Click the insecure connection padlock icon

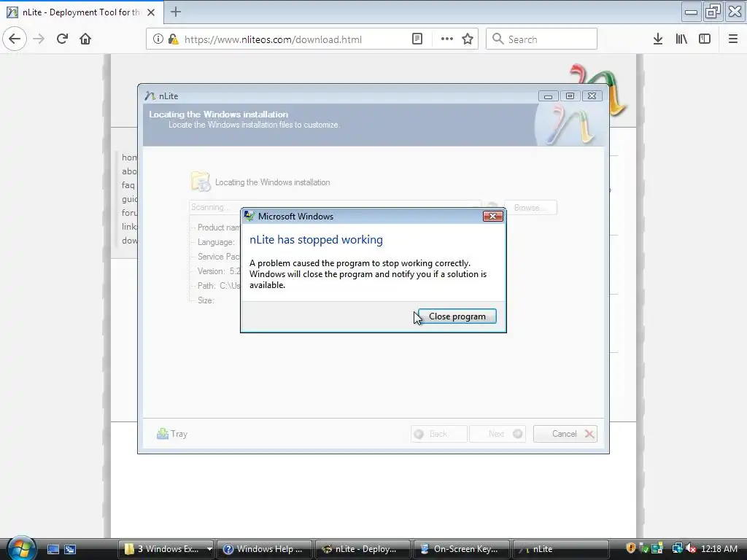[x=173, y=39]
